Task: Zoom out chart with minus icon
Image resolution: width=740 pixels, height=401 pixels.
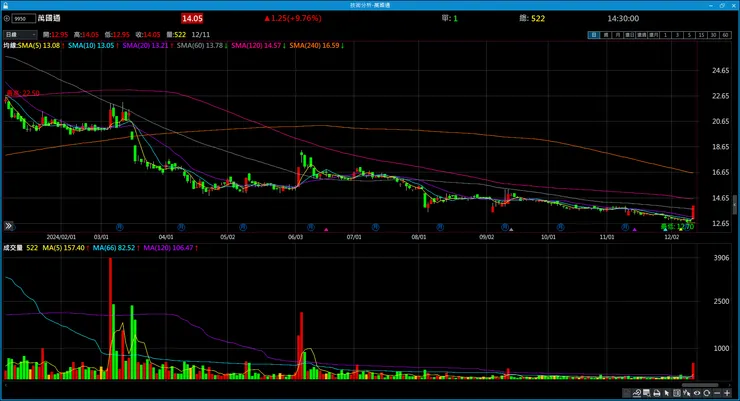Action: click(x=717, y=393)
